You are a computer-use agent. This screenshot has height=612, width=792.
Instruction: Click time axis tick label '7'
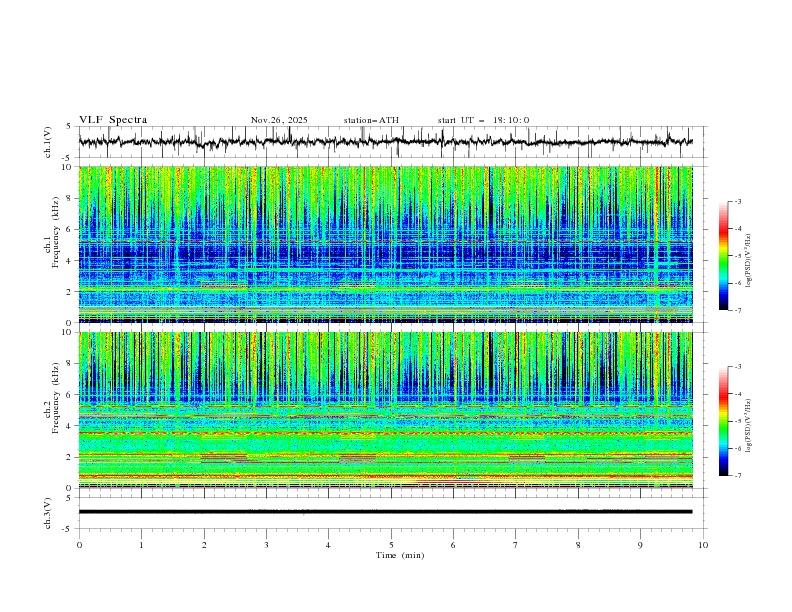tap(516, 545)
